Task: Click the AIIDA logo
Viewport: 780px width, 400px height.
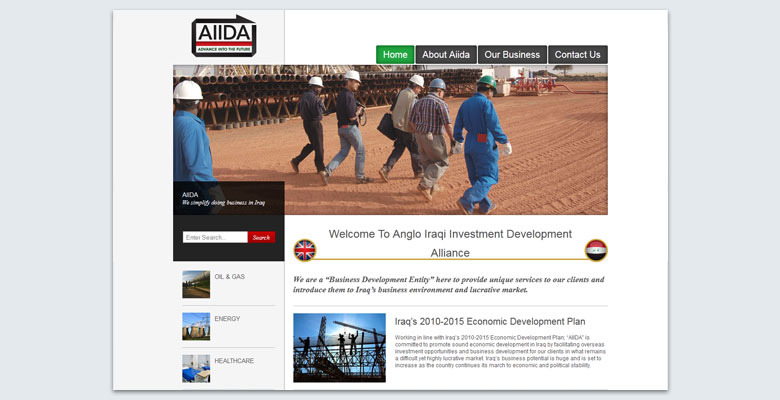Action: (224, 36)
